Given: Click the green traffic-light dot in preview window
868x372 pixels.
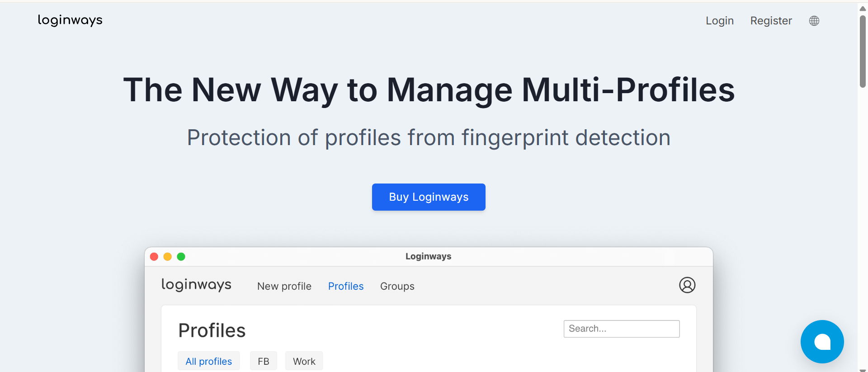Looking at the screenshot, I should point(181,256).
